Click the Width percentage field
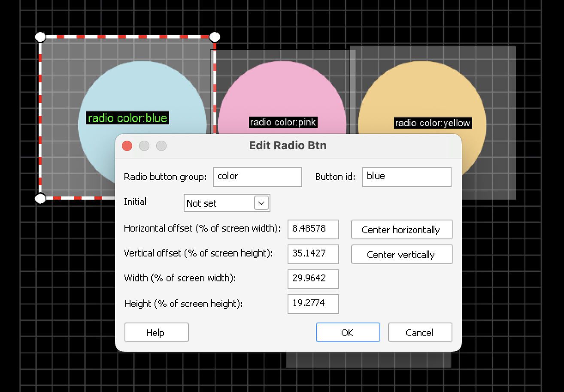The height and width of the screenshot is (392, 564). [x=313, y=279]
